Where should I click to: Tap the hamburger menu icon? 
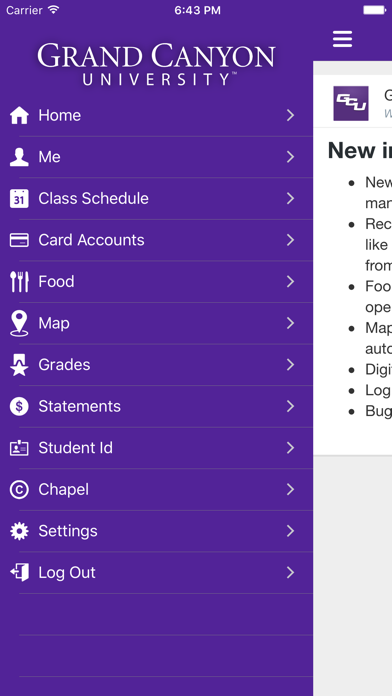342,39
